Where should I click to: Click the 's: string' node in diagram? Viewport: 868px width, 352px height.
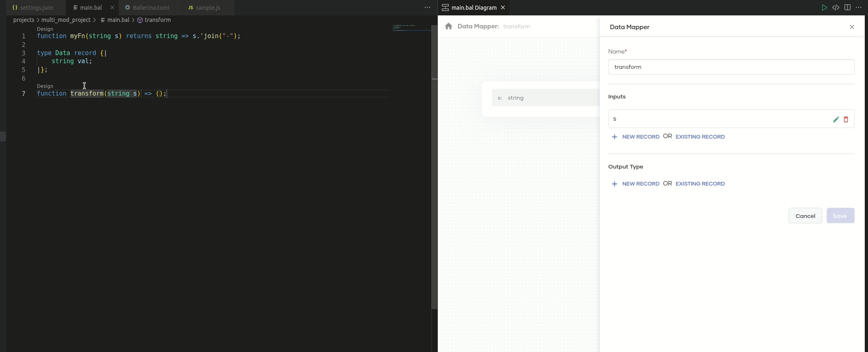[x=545, y=98]
